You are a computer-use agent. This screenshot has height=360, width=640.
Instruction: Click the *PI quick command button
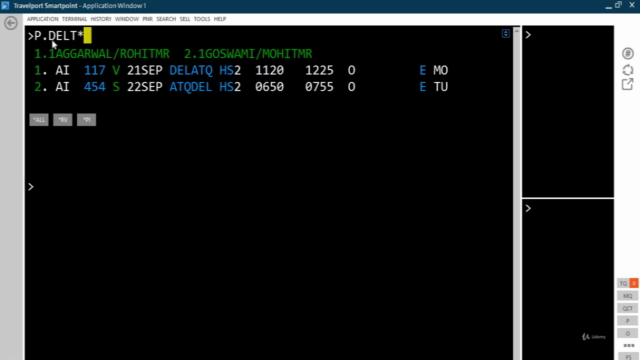87,120
